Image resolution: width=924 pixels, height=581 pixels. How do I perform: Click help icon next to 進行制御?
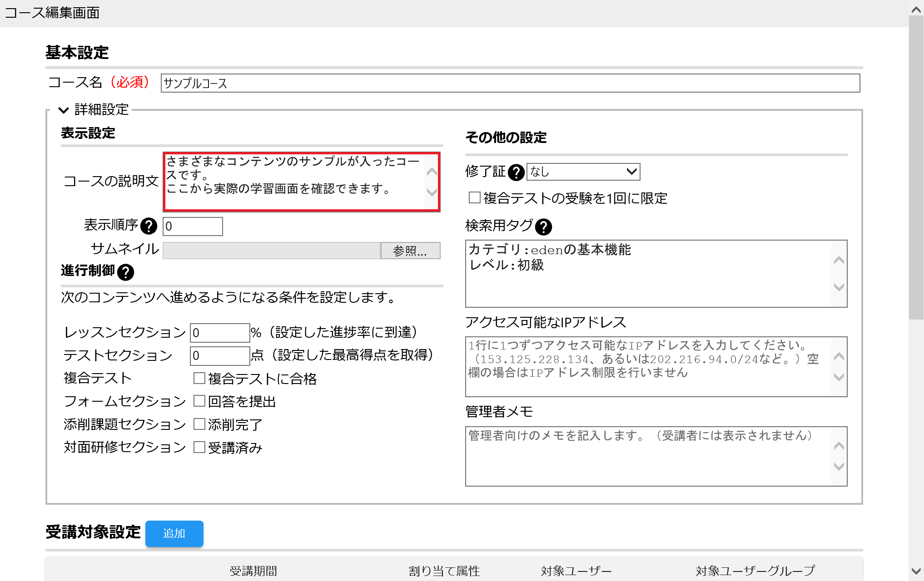point(125,272)
